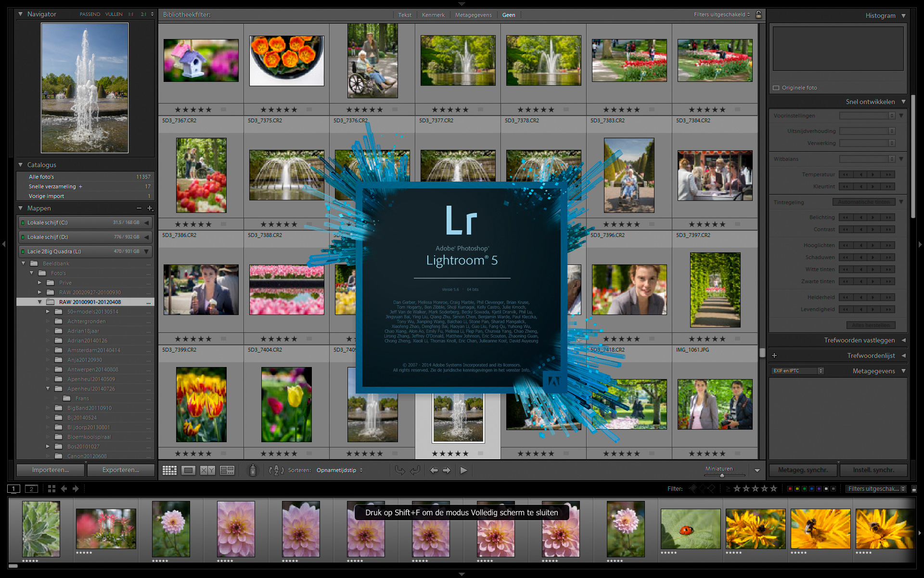
Task: Expand the Trefwoorden vastleggen panel
Action: [903, 340]
